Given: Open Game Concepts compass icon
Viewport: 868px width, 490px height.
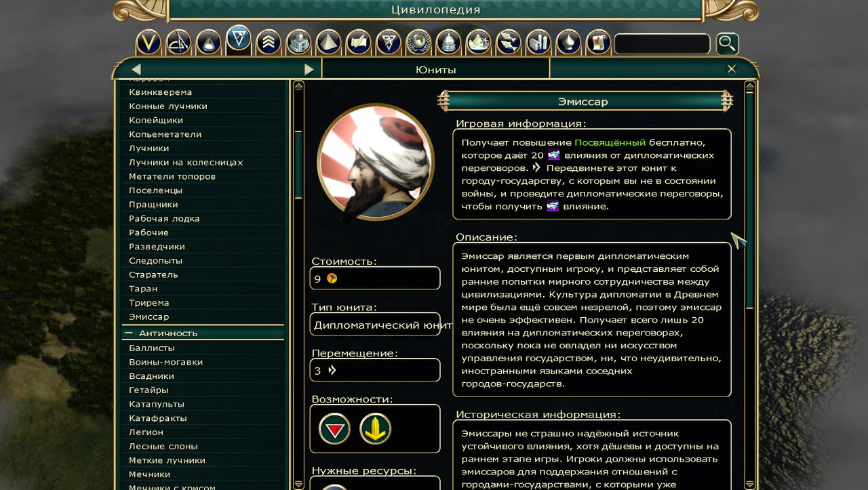Looking at the screenshot, I should click(178, 43).
